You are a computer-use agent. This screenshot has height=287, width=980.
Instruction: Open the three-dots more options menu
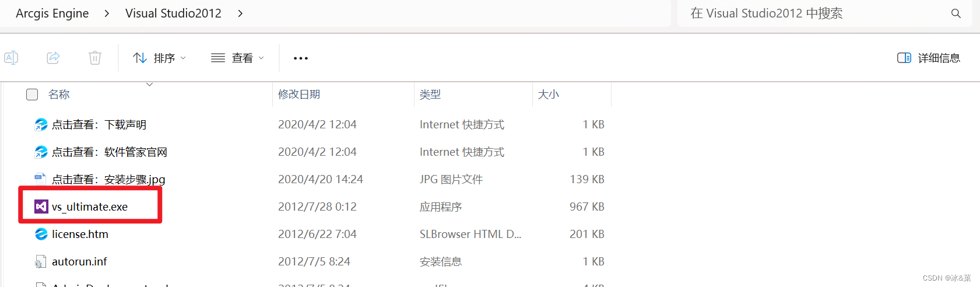(x=301, y=58)
